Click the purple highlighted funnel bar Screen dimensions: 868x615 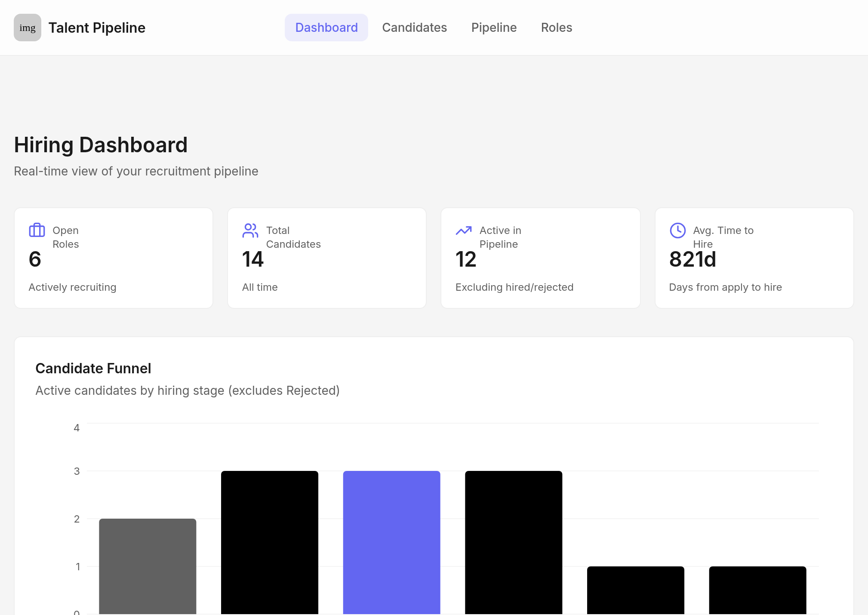[x=391, y=542]
